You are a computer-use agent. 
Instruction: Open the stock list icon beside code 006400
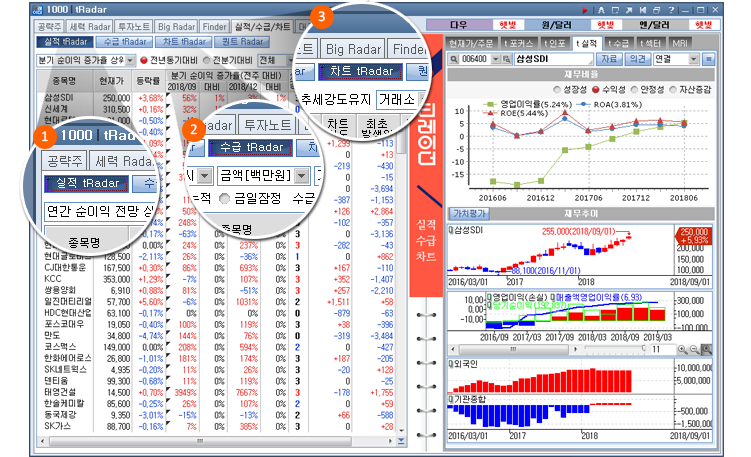click(x=506, y=59)
